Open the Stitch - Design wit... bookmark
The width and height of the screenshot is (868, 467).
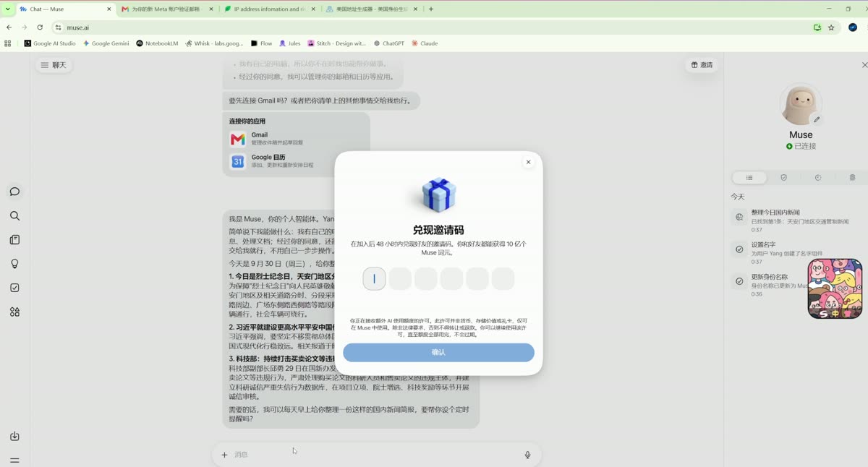[x=337, y=43]
